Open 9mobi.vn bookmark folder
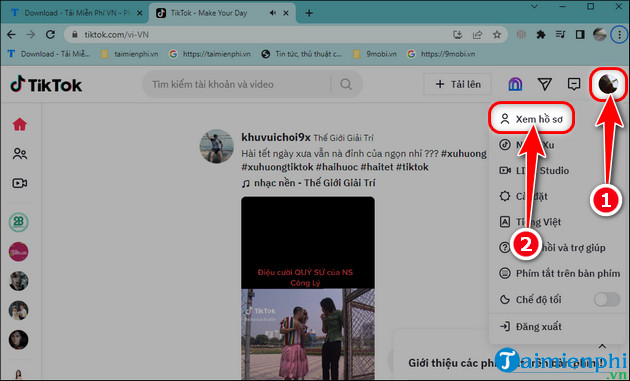 374,54
